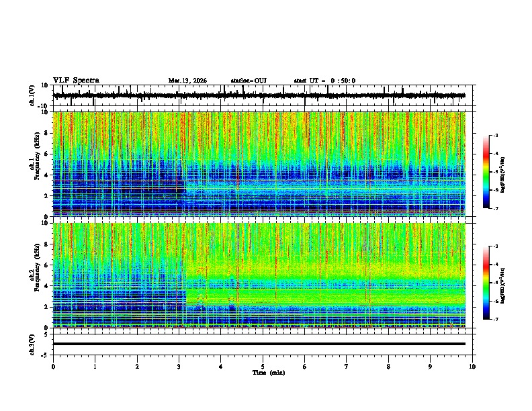
Task: Click the ch.2 green emission band near 3 kHz
Action: pyautogui.click(x=326, y=296)
